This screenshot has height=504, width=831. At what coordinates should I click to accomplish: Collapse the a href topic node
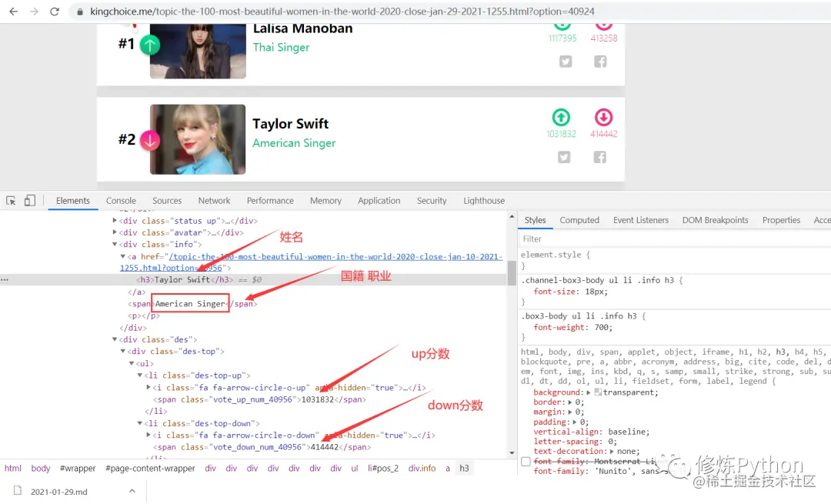click(123, 256)
